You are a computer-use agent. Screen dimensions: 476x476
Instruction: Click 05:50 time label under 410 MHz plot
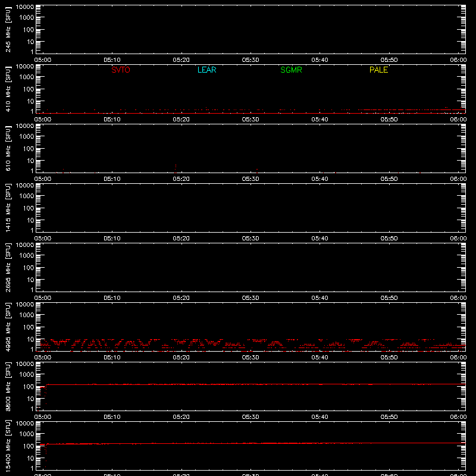389,120
